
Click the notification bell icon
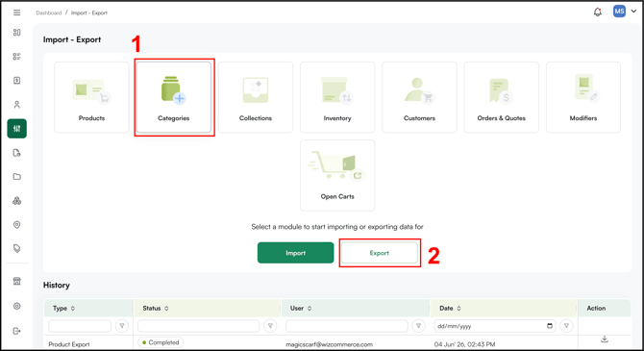[x=598, y=12]
